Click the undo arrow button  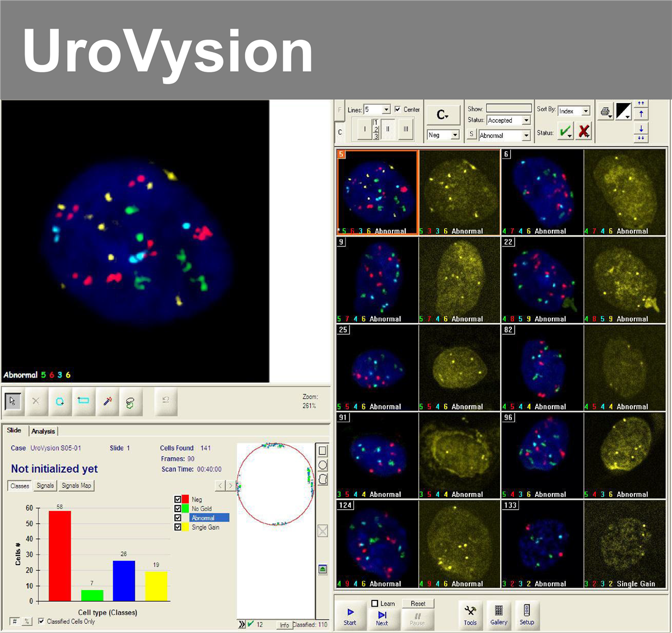pos(166,401)
